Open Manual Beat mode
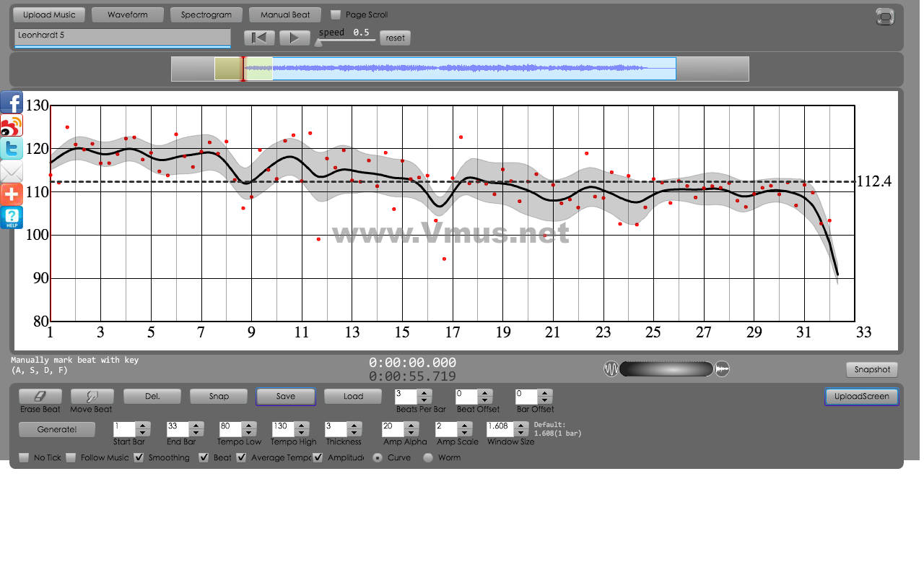This screenshot has height=578, width=924. (x=284, y=14)
